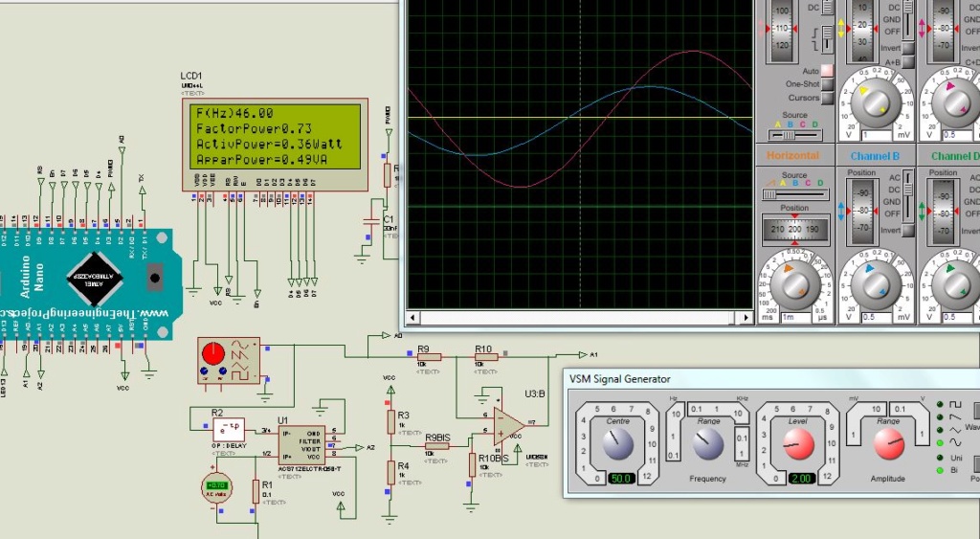Select the AC voltmeter instrument symbol

tap(216, 487)
